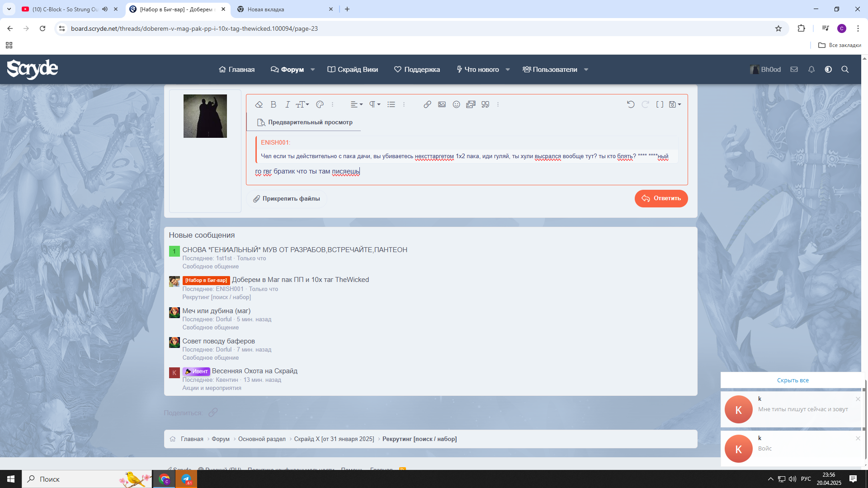868x488 pixels.
Task: Click the Bold formatting icon
Action: tap(273, 104)
